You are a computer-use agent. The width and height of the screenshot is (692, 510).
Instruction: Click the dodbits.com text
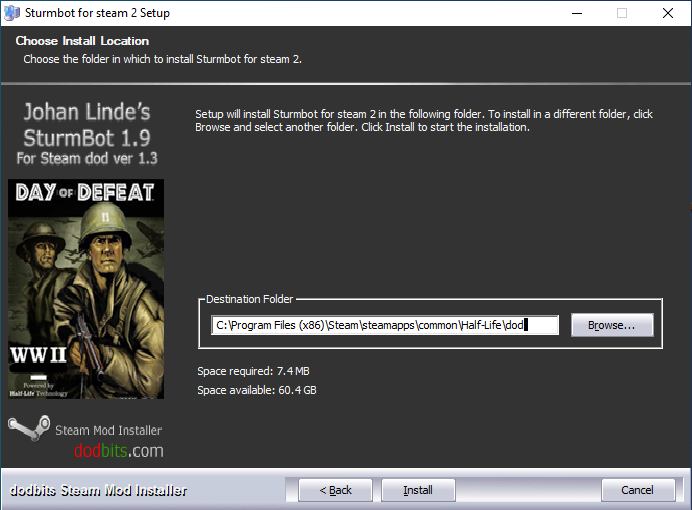[119, 451]
